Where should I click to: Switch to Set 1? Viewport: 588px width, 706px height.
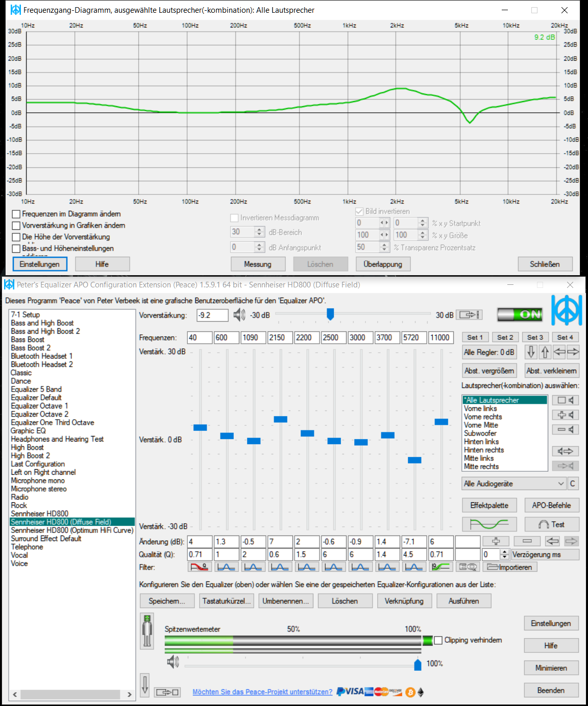point(475,337)
